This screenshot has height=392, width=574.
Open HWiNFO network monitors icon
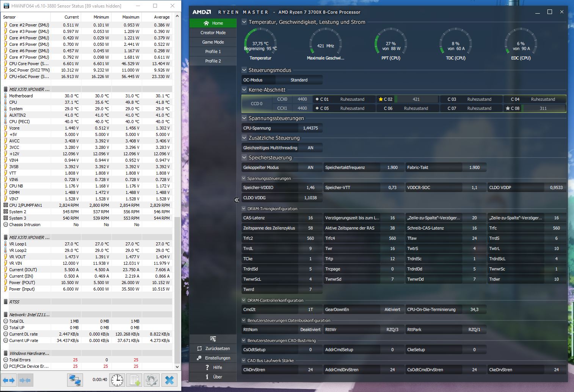[x=75, y=380]
